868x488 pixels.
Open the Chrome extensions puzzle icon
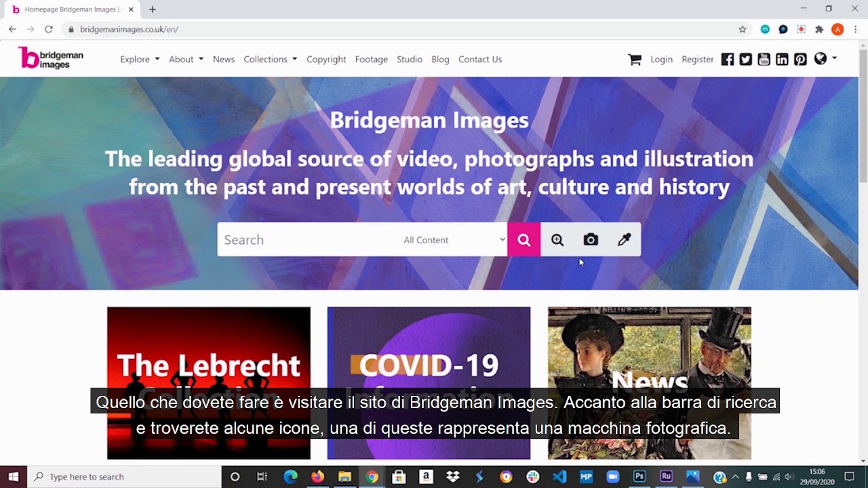point(819,29)
